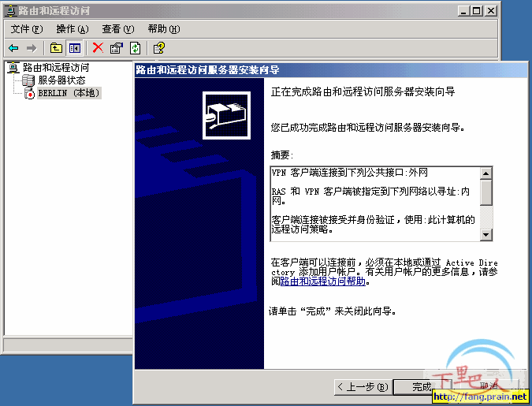Open the Properties toolbar icon
Screen dimensions: 532x406
pos(117,48)
